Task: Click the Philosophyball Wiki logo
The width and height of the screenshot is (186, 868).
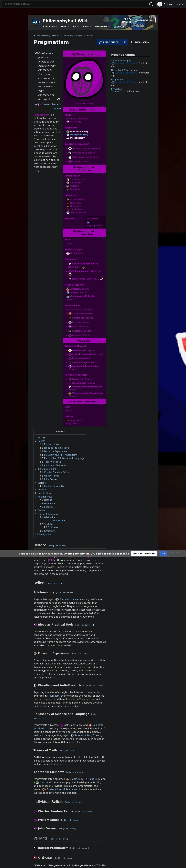Action: pos(35,23)
